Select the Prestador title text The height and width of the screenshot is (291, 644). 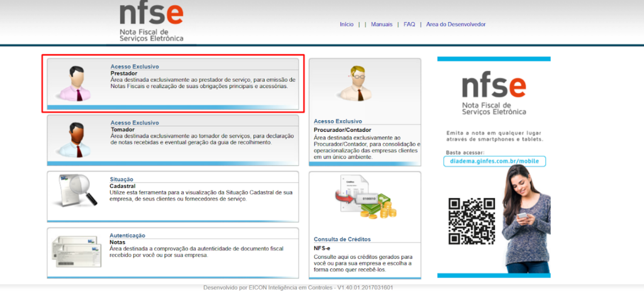click(123, 74)
